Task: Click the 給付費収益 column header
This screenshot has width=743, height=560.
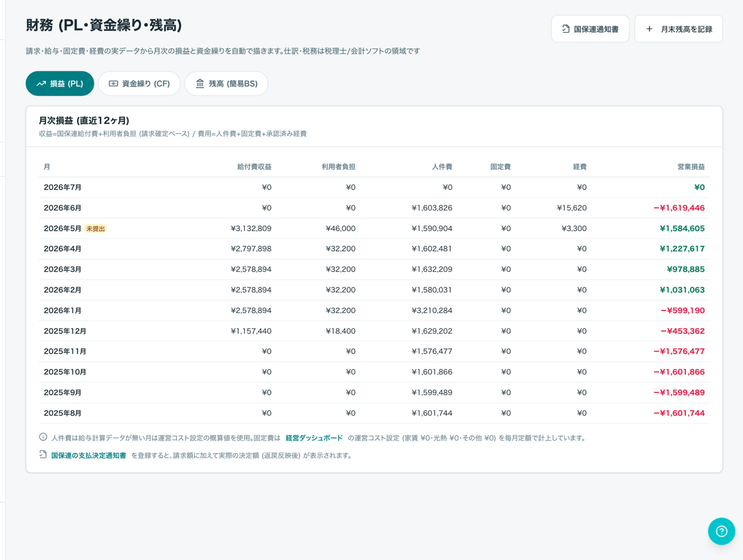Action: [254, 166]
